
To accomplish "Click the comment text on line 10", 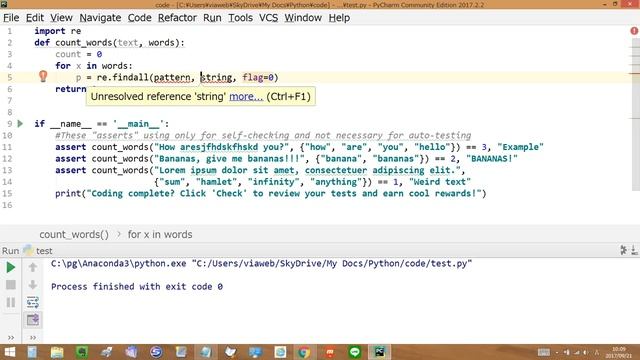I will click(x=263, y=136).
